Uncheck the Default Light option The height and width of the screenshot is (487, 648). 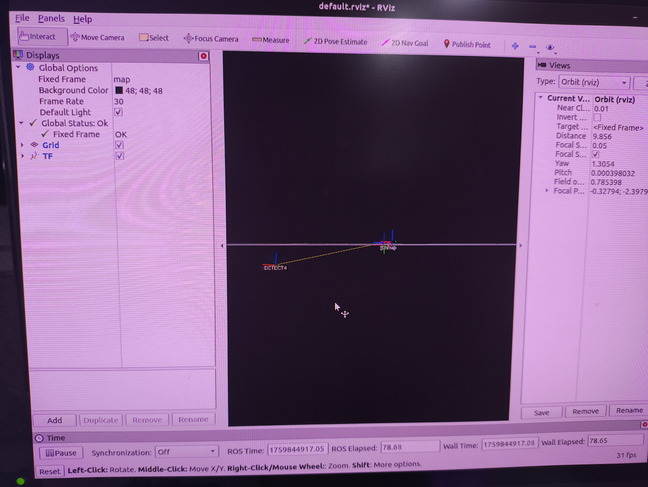(118, 112)
